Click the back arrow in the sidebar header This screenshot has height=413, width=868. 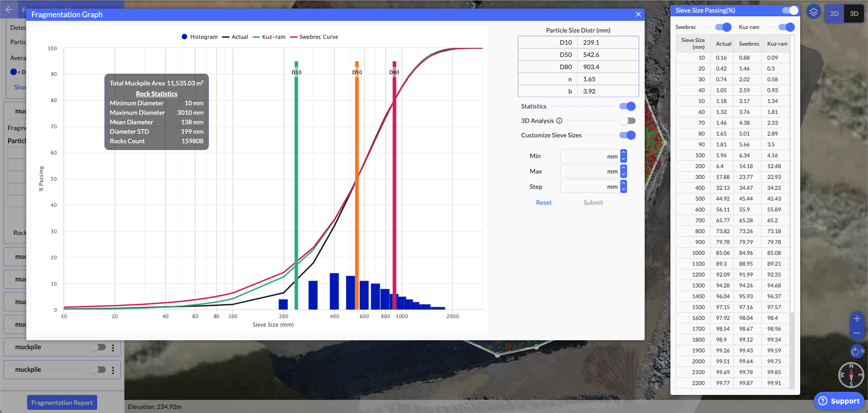click(x=9, y=9)
